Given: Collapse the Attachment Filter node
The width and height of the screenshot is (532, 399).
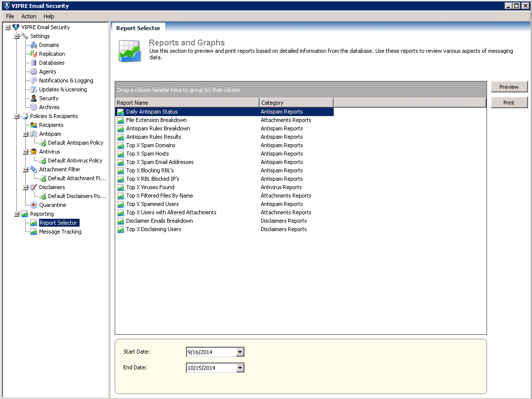Looking at the screenshot, I should pyautogui.click(x=25, y=170).
